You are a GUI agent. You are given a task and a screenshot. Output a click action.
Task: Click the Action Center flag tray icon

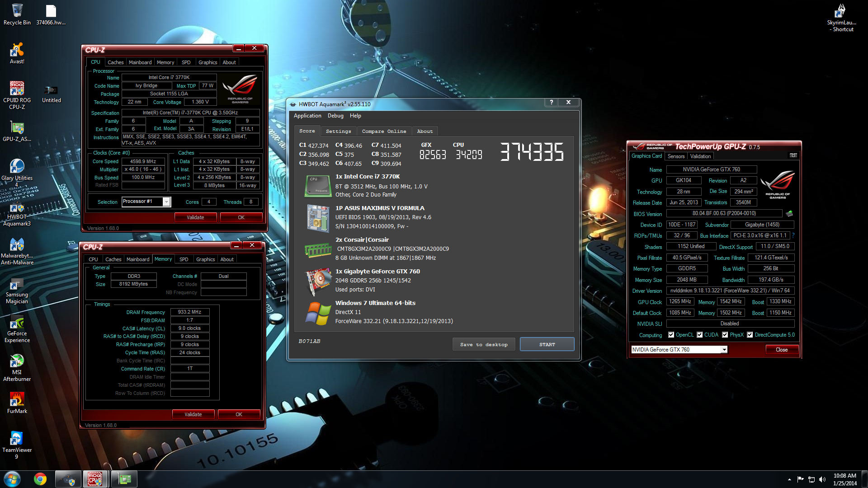tap(800, 479)
